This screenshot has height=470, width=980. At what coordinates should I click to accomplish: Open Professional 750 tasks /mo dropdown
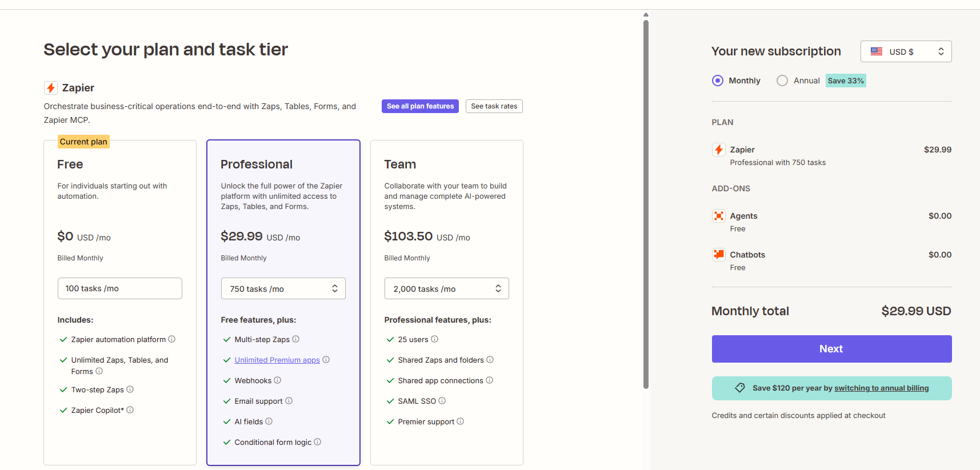tap(283, 288)
